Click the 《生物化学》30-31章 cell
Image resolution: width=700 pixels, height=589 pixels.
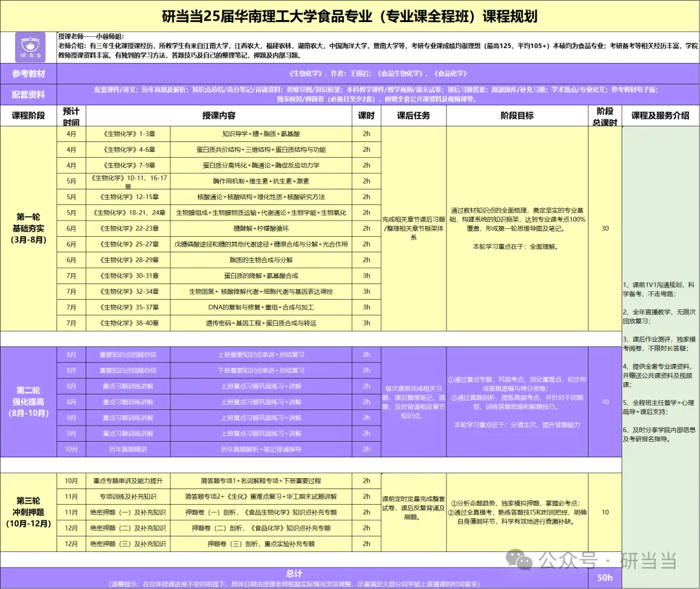(x=128, y=276)
